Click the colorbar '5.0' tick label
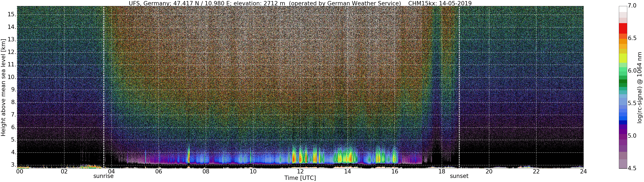Viewport: 644px width, 182px height. [x=632, y=136]
